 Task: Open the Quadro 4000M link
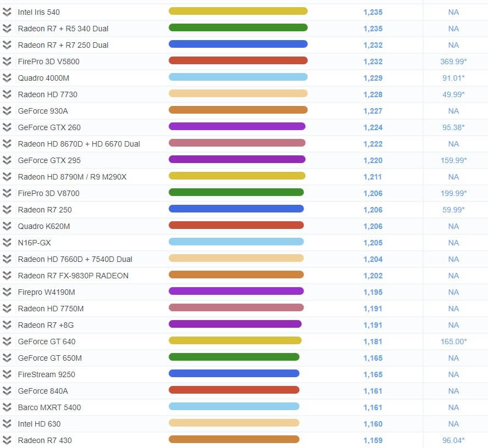tap(43, 78)
